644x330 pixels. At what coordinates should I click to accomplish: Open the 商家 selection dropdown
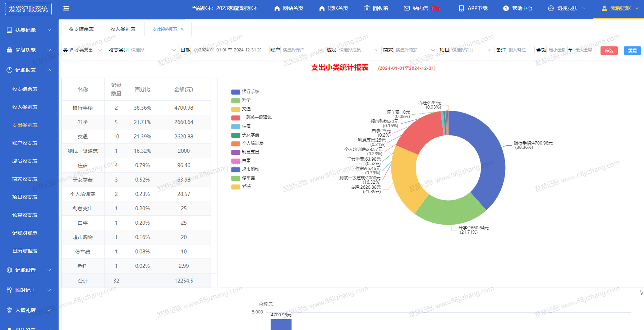[416, 50]
